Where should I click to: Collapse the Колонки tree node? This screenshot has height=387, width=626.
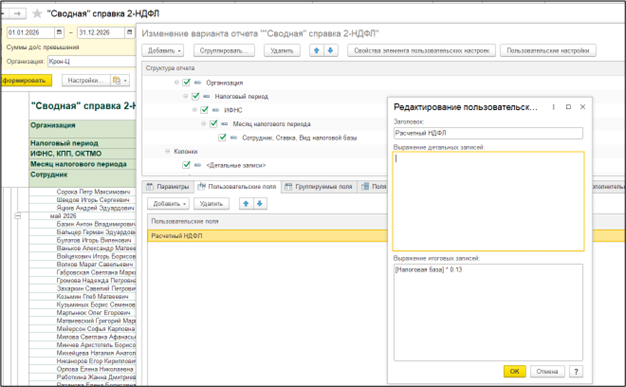pyautogui.click(x=167, y=151)
